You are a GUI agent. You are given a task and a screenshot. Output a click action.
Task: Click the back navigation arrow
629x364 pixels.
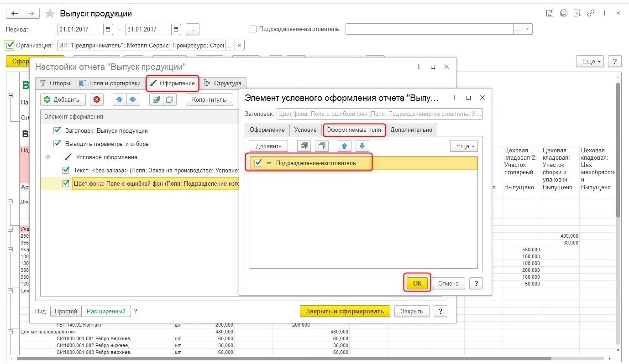coord(15,14)
